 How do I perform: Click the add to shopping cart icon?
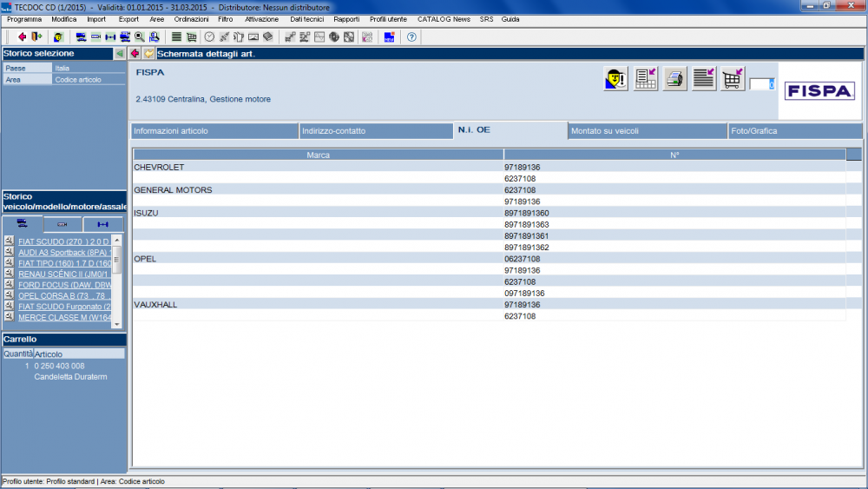[733, 79]
